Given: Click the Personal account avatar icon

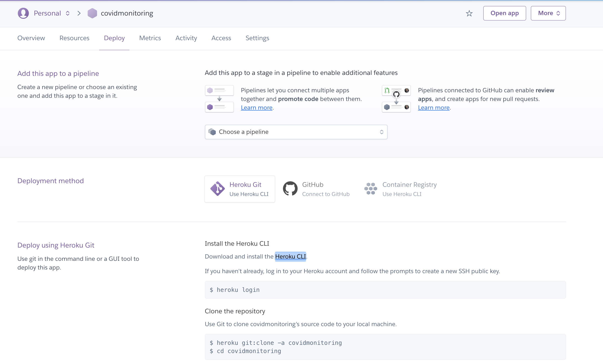Looking at the screenshot, I should tap(23, 13).
